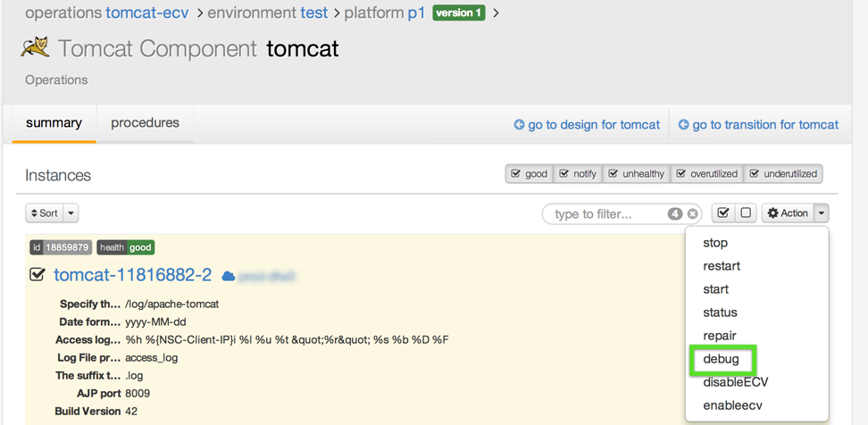Screen dimensions: 868x425
Task: Click the access_log value
Action: coord(152,357)
